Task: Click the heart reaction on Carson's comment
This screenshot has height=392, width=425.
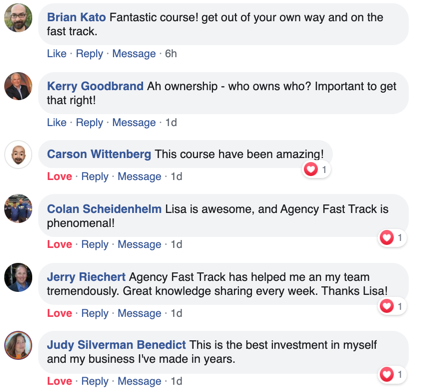Action: [316, 169]
